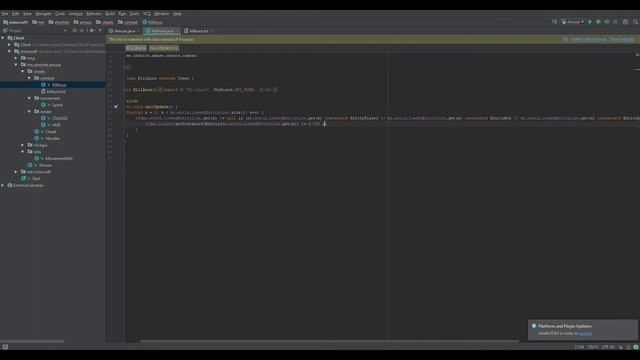
Task: Collapse the utils package
Action: (x=22, y=152)
